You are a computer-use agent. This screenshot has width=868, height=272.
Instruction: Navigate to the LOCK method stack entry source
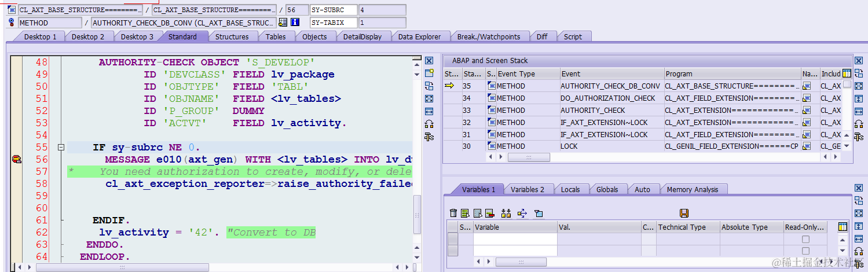pos(807,146)
